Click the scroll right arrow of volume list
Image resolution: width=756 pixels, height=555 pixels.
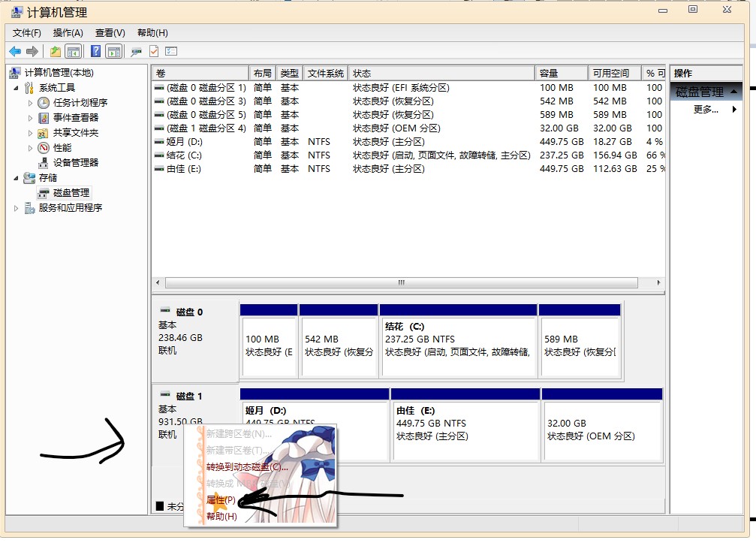pos(658,282)
